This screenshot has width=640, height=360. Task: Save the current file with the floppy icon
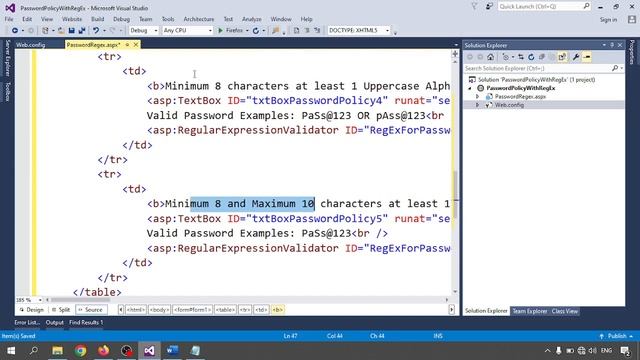pos(71,31)
